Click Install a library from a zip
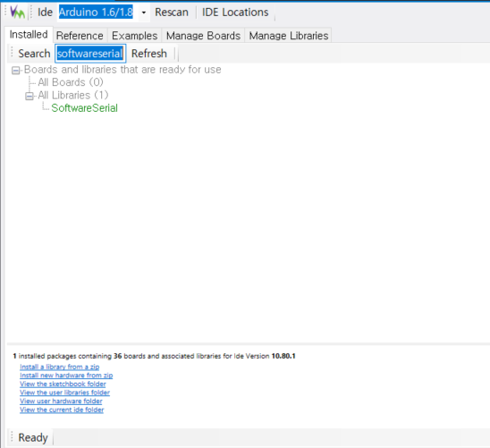The width and height of the screenshot is (490, 448). (x=59, y=367)
